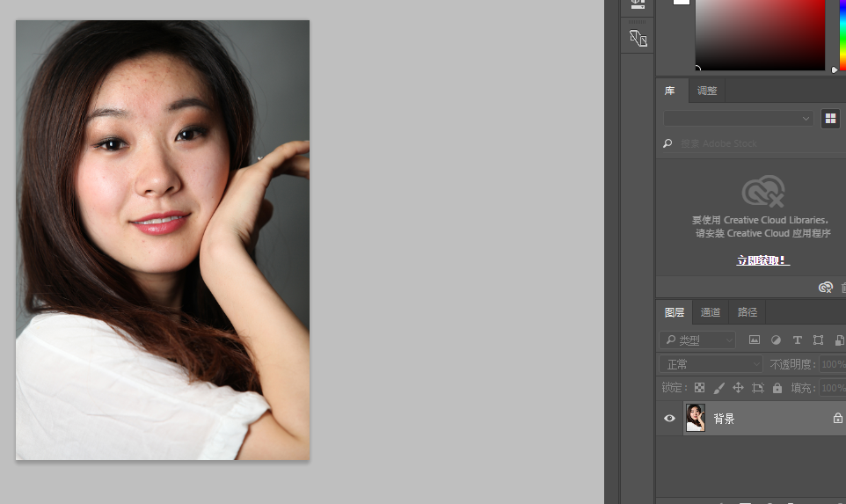Viewport: 846px width, 504px height.
Task: Switch to the 路径 (Paths) tab
Action: [x=748, y=312]
